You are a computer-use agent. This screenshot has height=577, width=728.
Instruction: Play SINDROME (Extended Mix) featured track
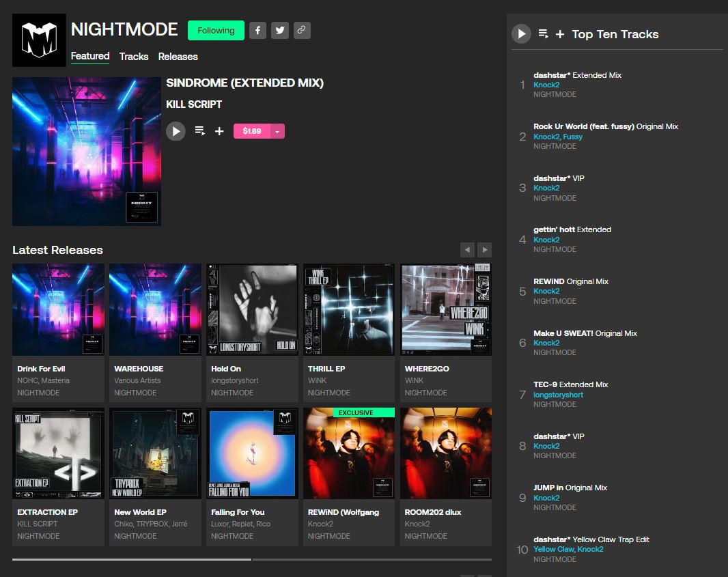pyautogui.click(x=176, y=131)
